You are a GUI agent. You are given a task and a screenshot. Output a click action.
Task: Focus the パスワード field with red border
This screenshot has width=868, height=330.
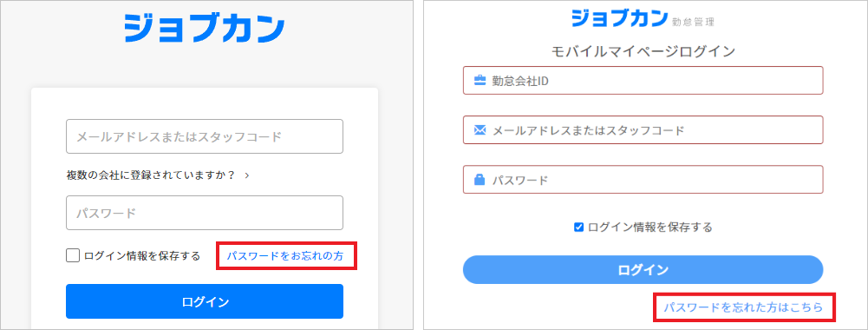[x=643, y=180]
